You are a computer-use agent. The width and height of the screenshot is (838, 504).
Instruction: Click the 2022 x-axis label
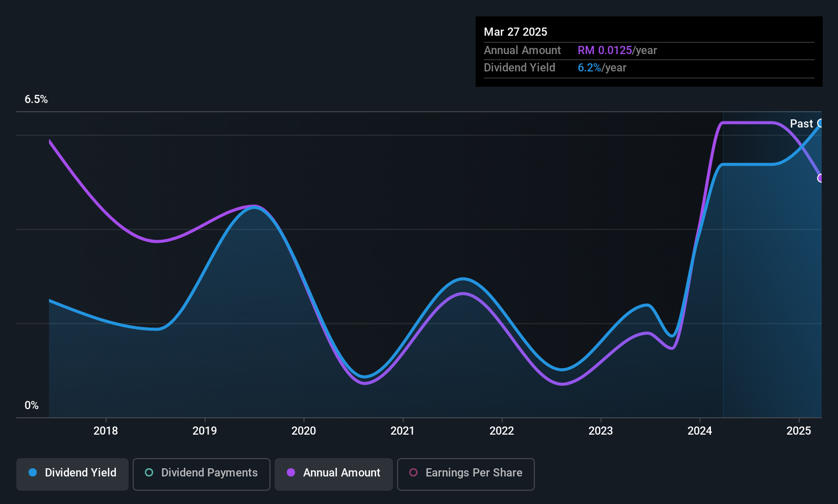click(502, 431)
